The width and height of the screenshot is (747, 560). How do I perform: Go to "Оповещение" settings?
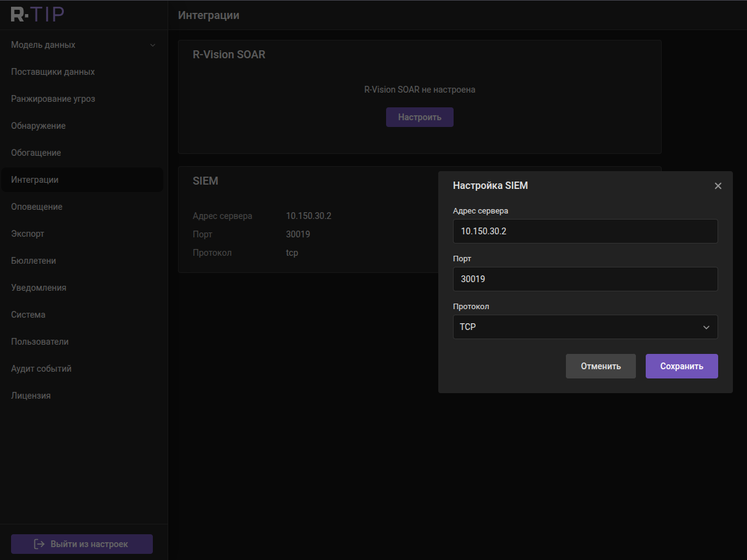pyautogui.click(x=36, y=206)
